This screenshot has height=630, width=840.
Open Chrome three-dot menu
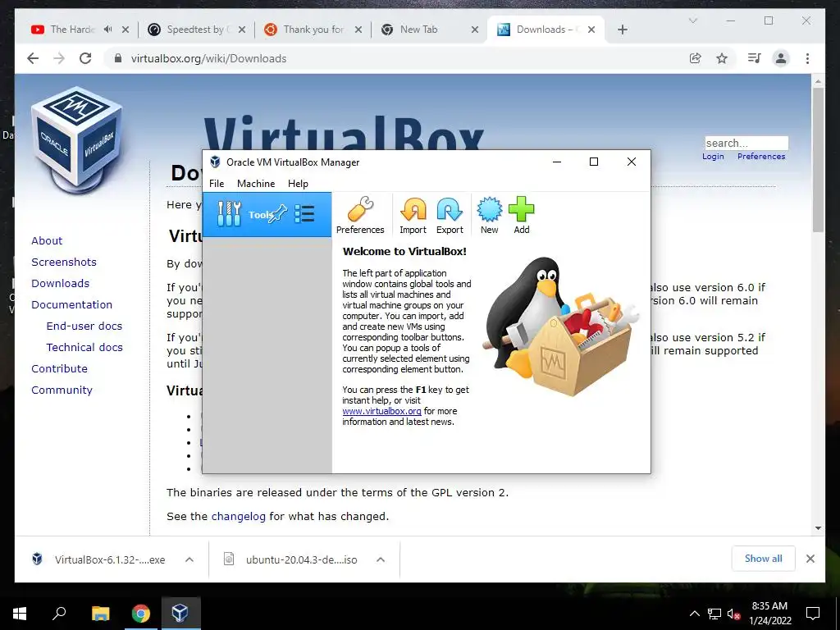click(807, 58)
